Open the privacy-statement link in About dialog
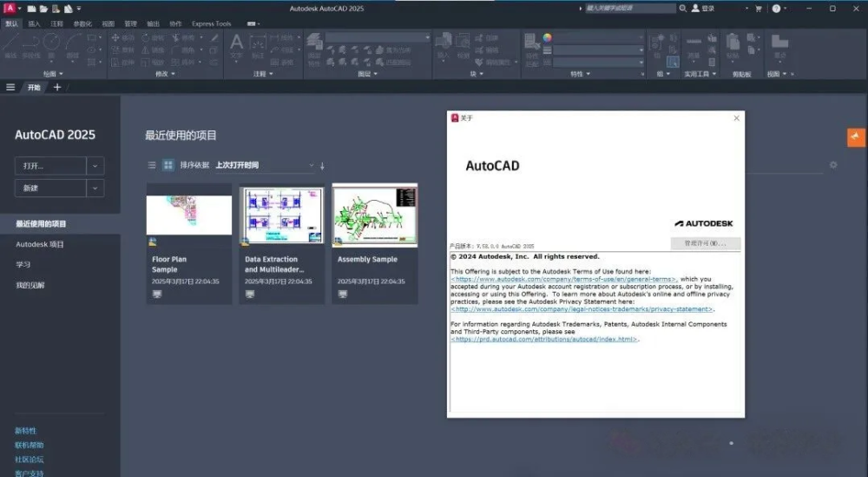The height and width of the screenshot is (477, 868). tap(582, 309)
